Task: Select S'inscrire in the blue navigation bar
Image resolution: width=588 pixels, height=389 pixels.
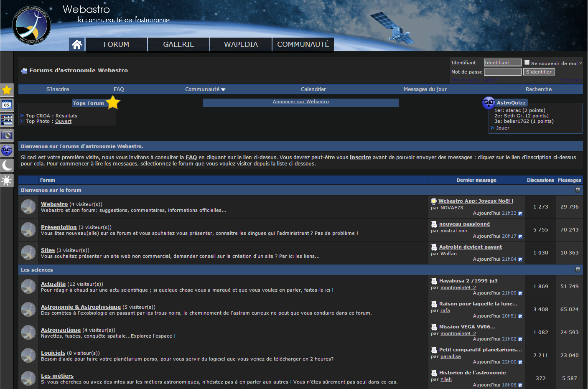Action: 58,89
